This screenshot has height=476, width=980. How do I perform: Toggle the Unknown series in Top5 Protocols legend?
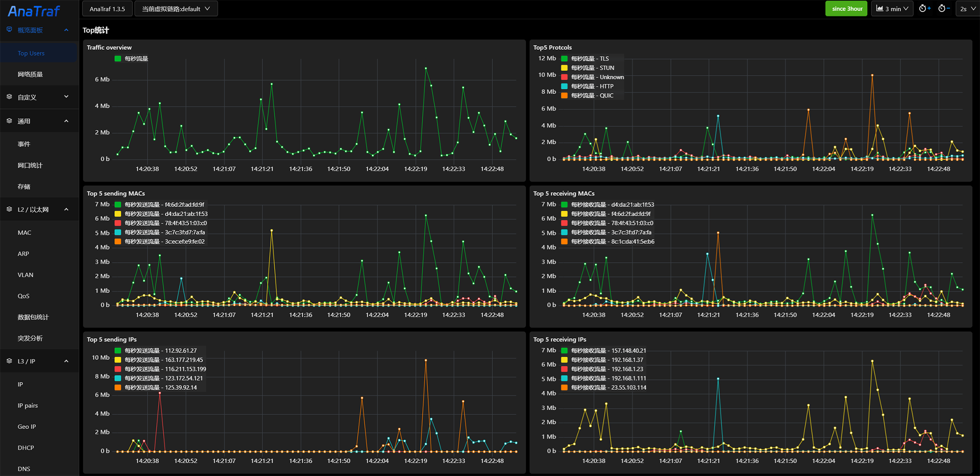click(x=593, y=77)
